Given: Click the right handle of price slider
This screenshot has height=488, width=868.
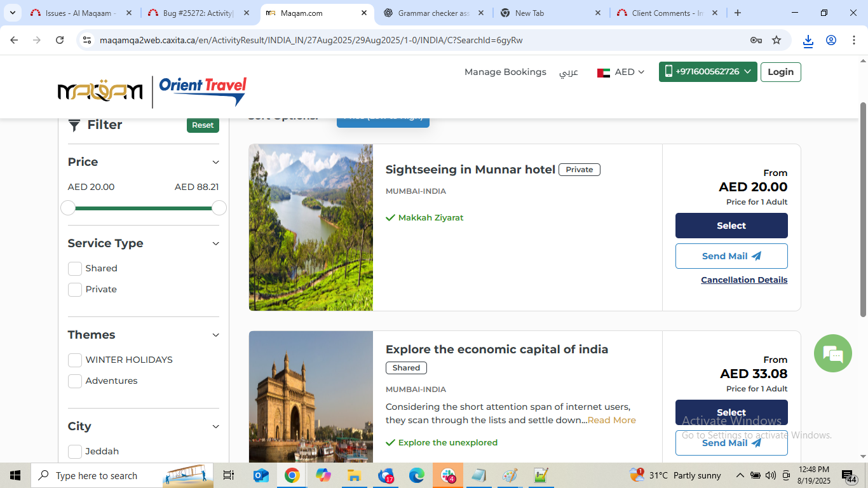Looking at the screenshot, I should [219, 208].
